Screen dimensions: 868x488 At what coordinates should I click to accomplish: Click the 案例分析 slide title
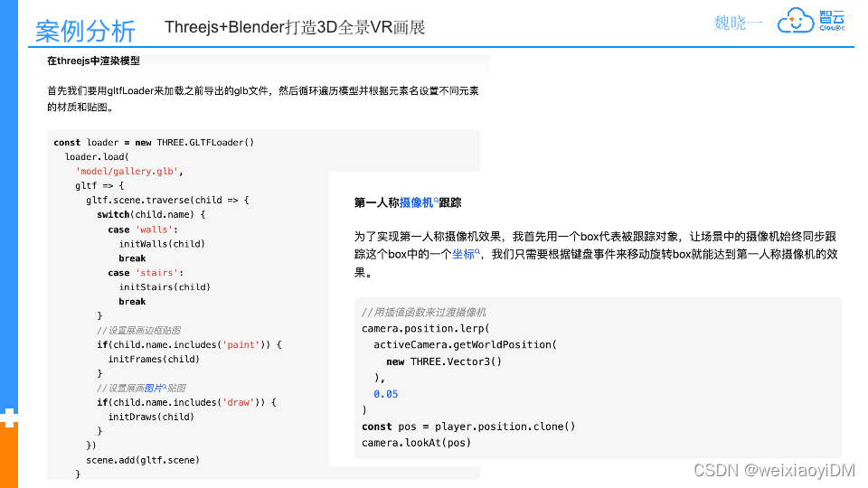[x=85, y=31]
